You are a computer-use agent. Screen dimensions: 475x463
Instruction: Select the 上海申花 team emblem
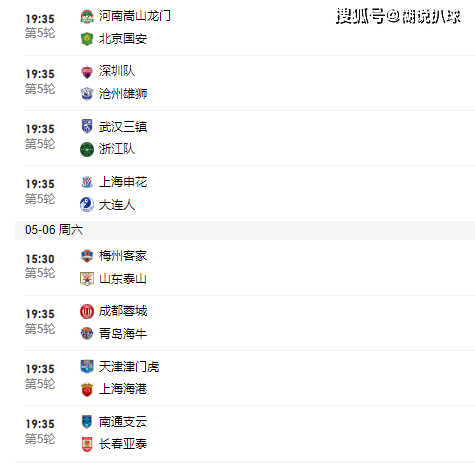[x=87, y=182]
